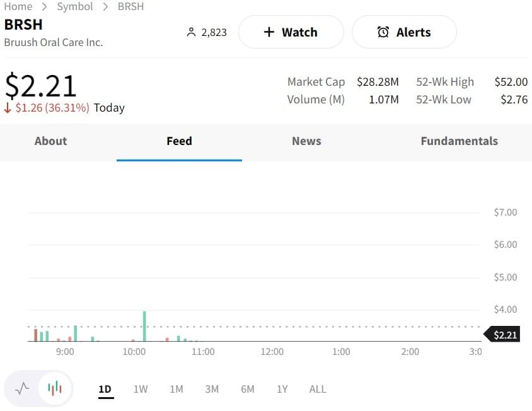This screenshot has height=411, width=532.
Task: Click the $2.21 price tag marker
Action: pyautogui.click(x=503, y=335)
